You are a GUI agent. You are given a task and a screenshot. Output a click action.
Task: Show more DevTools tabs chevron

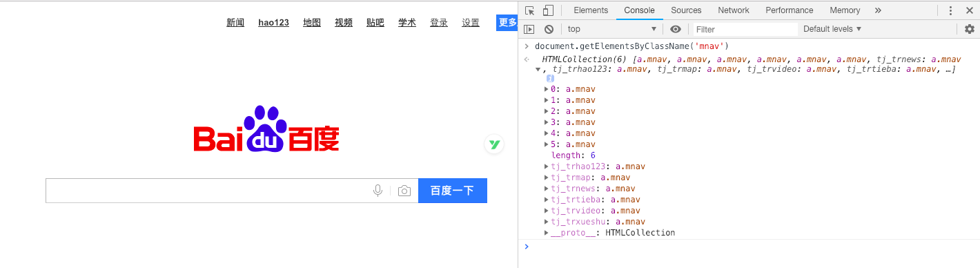(878, 10)
